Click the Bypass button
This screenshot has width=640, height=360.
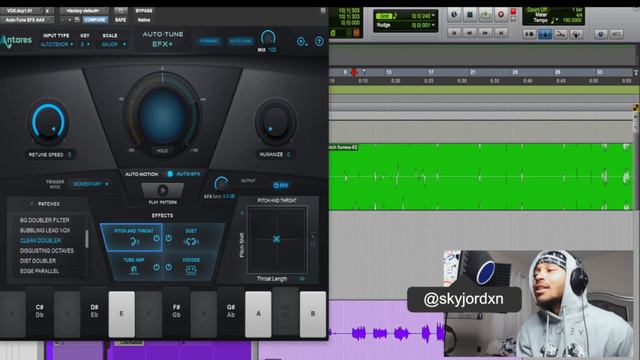144,11
